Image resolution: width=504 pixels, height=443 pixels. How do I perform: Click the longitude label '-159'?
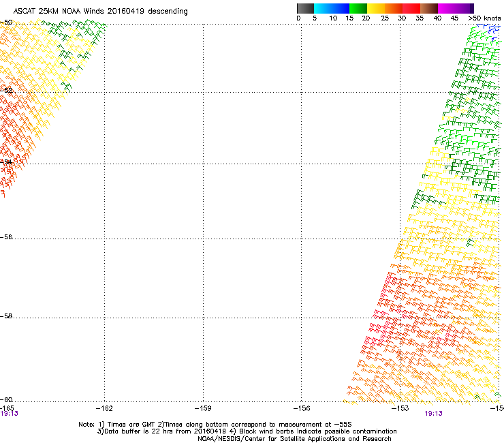pos(203,408)
